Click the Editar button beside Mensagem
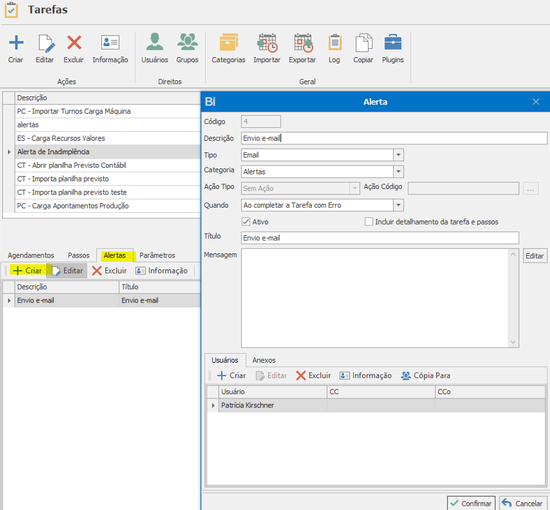 pyautogui.click(x=535, y=256)
